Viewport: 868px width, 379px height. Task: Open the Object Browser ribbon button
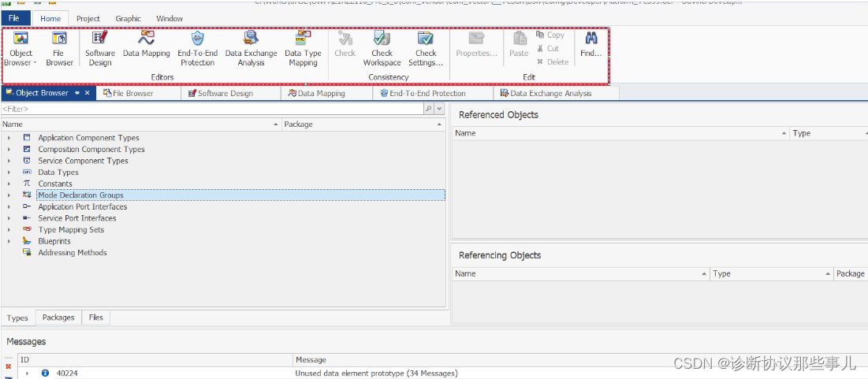point(21,49)
